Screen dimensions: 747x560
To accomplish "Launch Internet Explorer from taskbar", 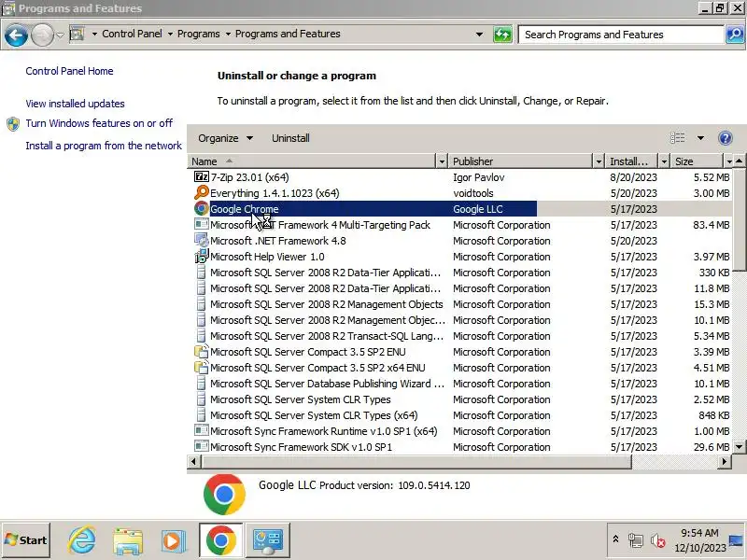I will [x=81, y=540].
